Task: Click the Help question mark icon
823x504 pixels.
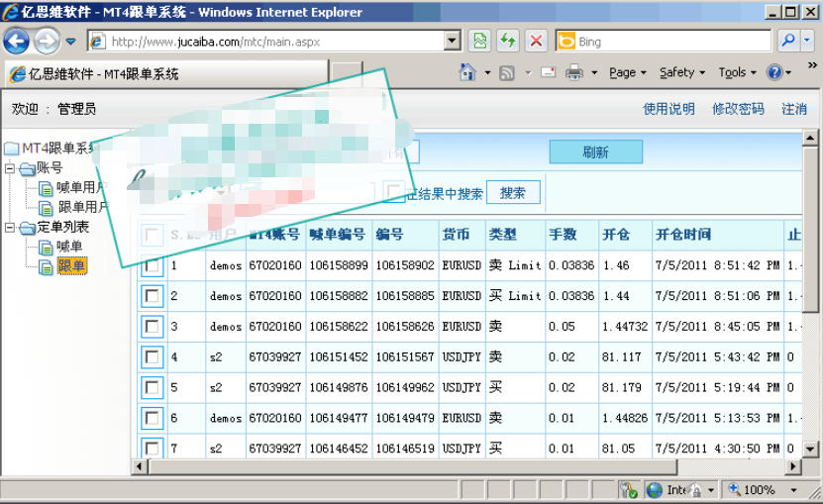Action: pyautogui.click(x=773, y=73)
